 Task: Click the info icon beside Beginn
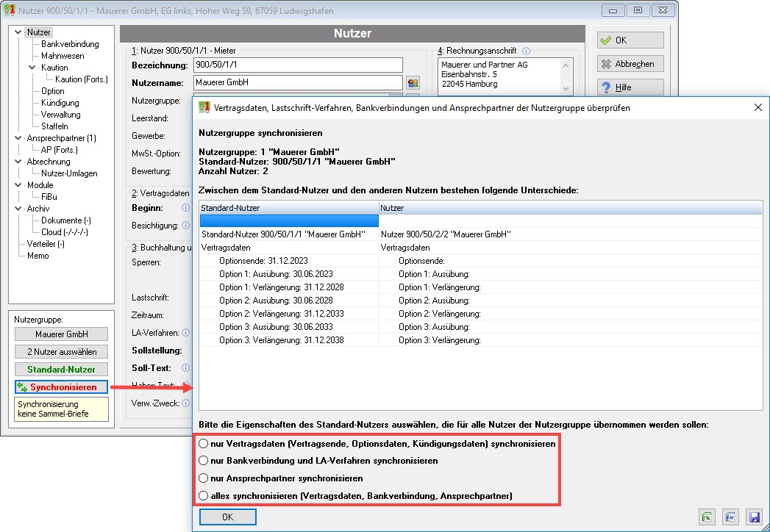coord(185,208)
